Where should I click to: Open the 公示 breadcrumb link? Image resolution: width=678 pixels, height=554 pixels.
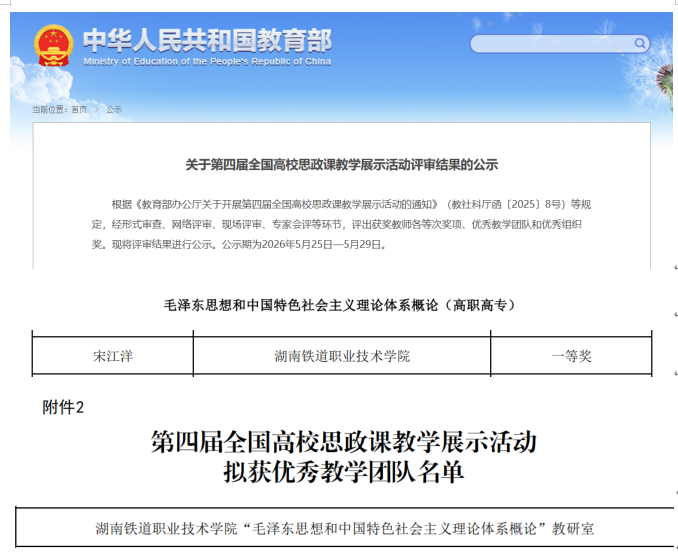(x=114, y=109)
